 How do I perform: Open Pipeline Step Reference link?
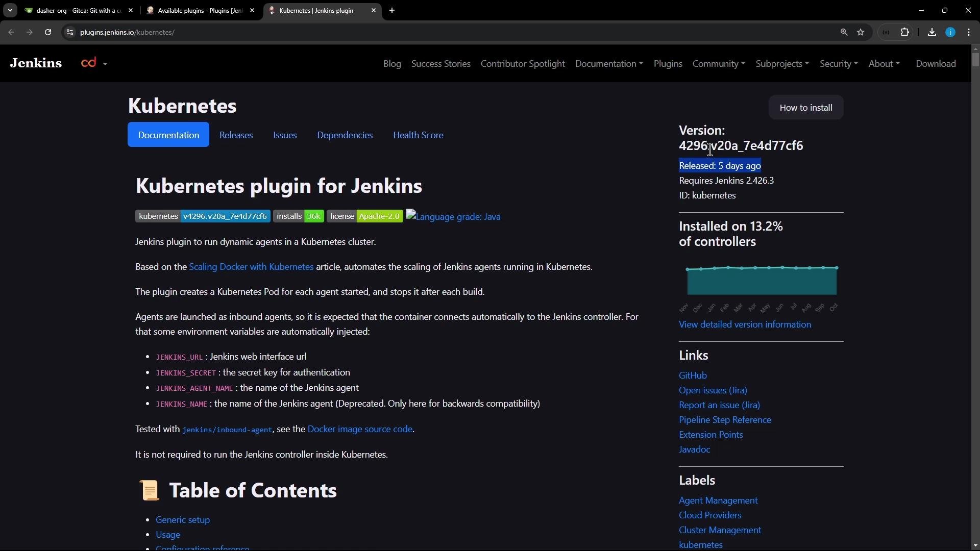[725, 420]
